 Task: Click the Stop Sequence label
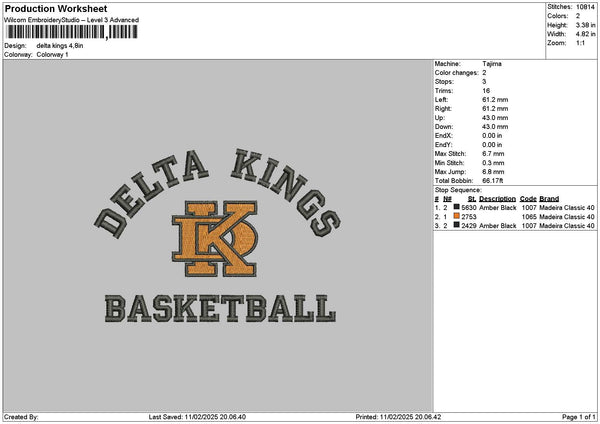pyautogui.click(x=458, y=190)
